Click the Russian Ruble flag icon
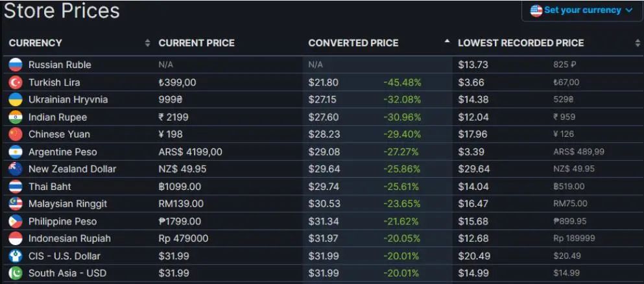This screenshot has width=644, height=284. [x=16, y=65]
